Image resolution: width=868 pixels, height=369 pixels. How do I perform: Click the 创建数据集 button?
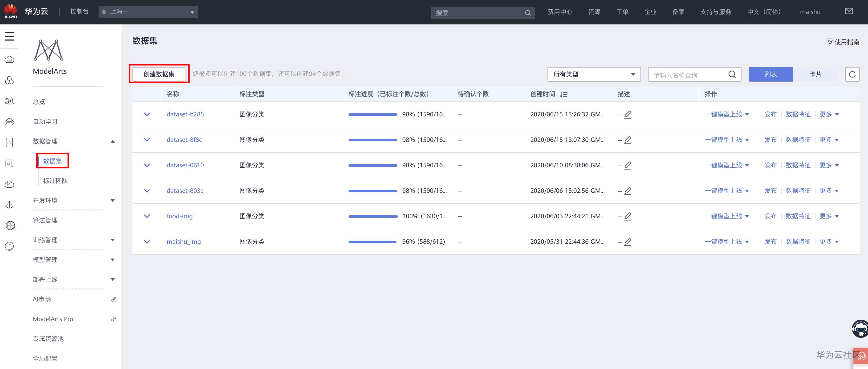[159, 74]
